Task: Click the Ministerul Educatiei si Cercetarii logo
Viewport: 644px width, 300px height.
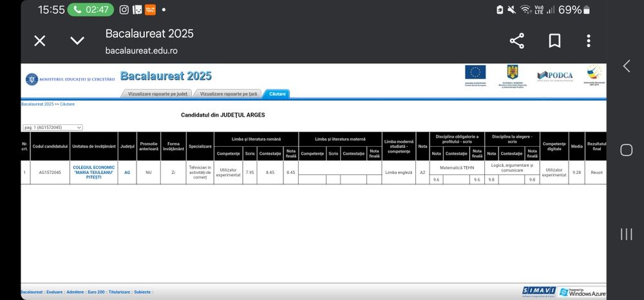Action: pyautogui.click(x=70, y=79)
